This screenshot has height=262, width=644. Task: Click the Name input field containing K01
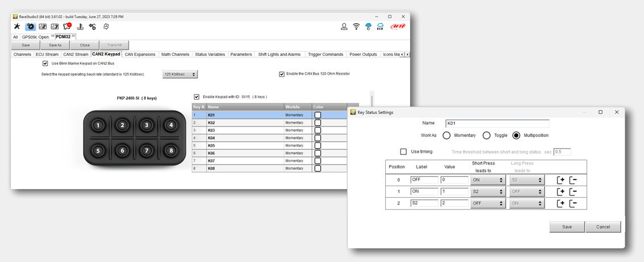click(497, 123)
